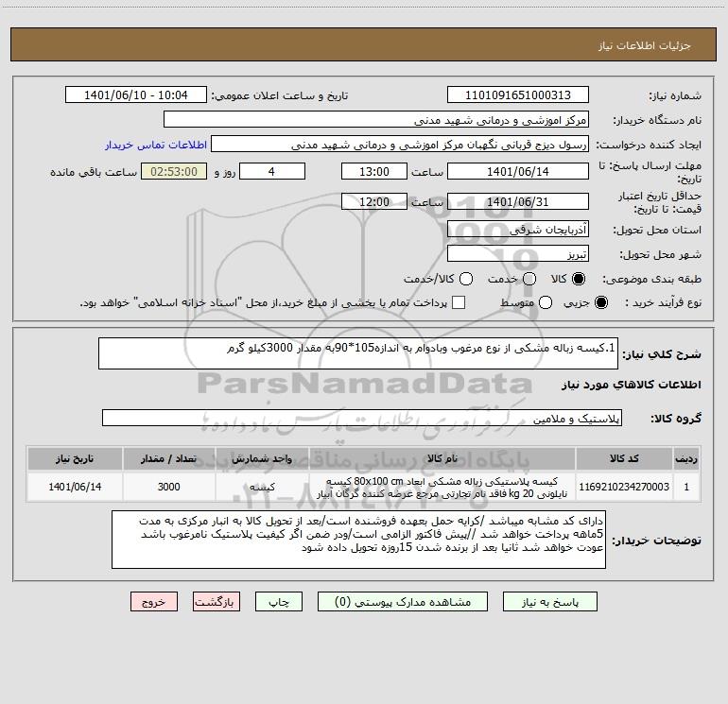Click the days remaining field showing 4
Viewport: 728px width, 704px height.
(x=272, y=171)
